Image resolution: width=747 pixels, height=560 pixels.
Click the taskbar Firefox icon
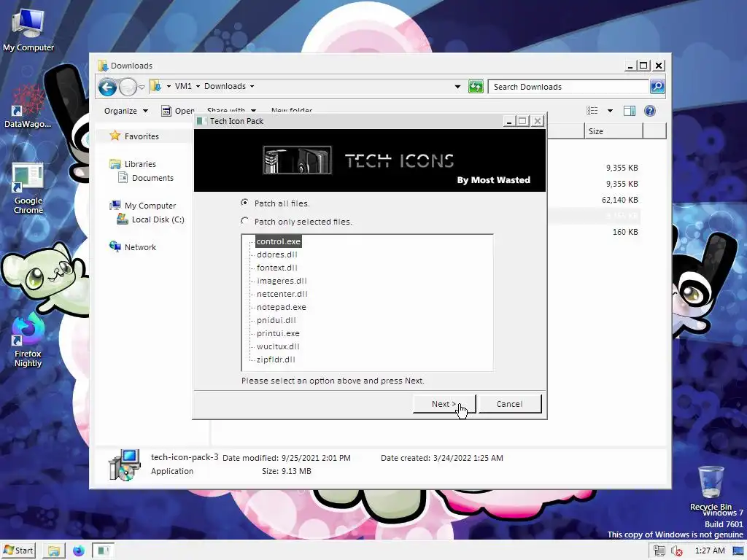click(79, 551)
